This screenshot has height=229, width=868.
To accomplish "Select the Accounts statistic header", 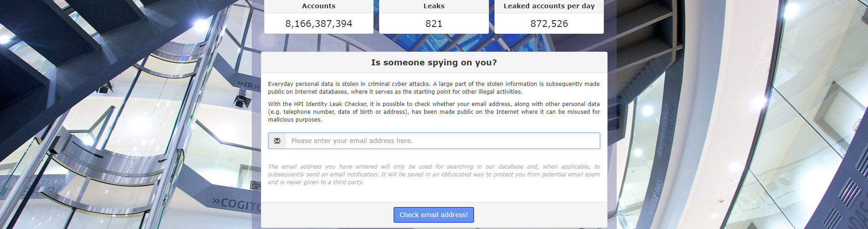I will point(319,6).
